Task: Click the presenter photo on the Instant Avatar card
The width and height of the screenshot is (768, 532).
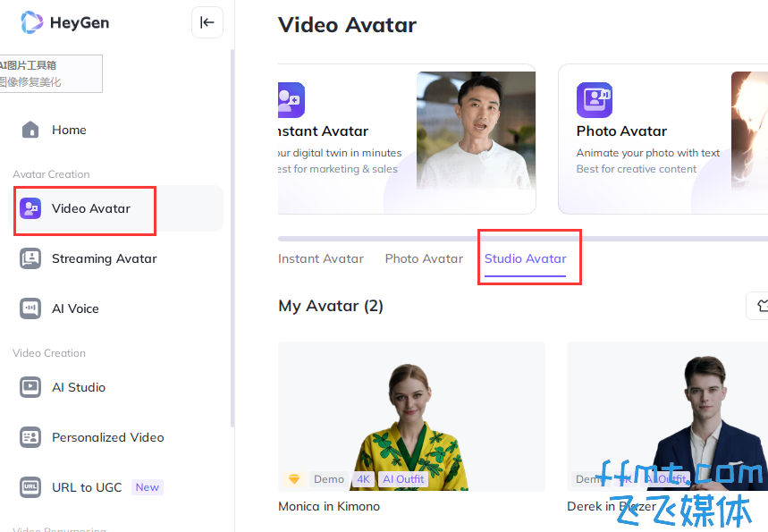Action: [x=476, y=131]
